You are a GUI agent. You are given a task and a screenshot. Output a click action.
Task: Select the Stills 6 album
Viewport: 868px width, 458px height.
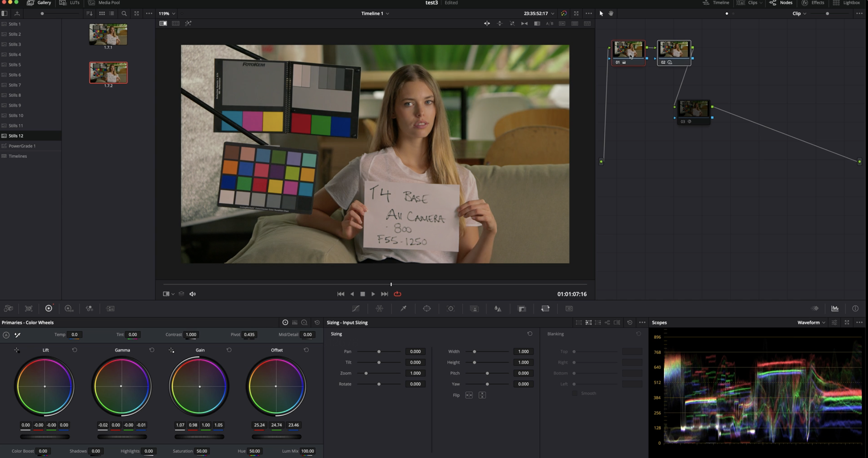tap(15, 75)
